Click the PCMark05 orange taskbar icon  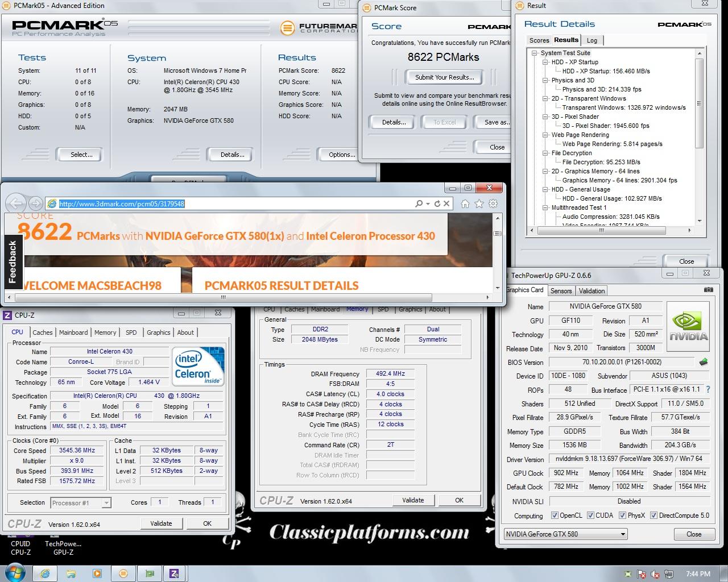click(123, 573)
